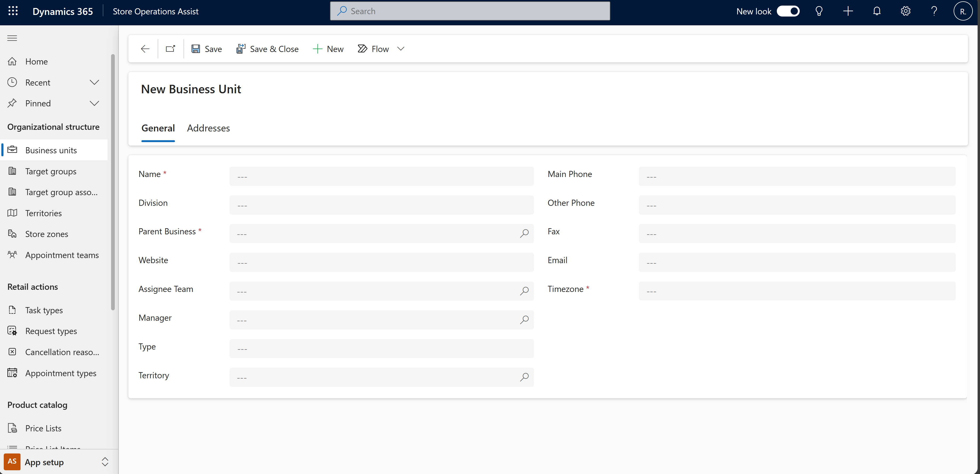Open Business units in sidebar
This screenshot has width=980, height=474.
point(51,150)
